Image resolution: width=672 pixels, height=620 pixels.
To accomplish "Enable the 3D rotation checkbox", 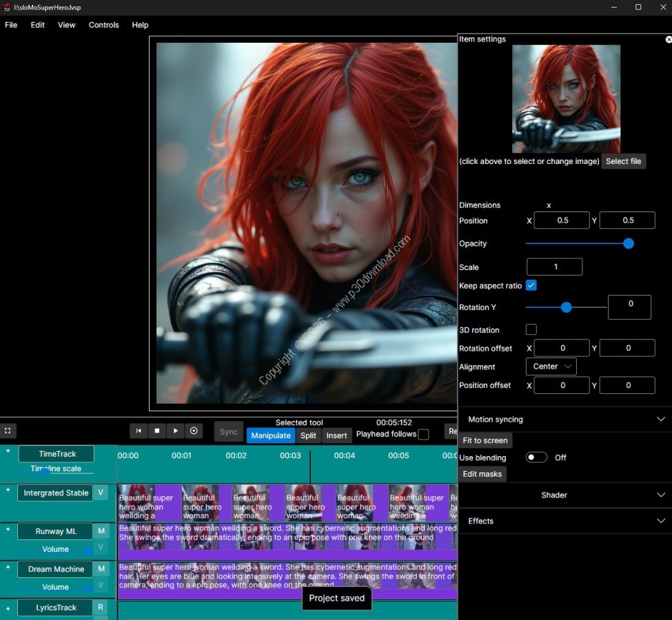I will [x=531, y=329].
